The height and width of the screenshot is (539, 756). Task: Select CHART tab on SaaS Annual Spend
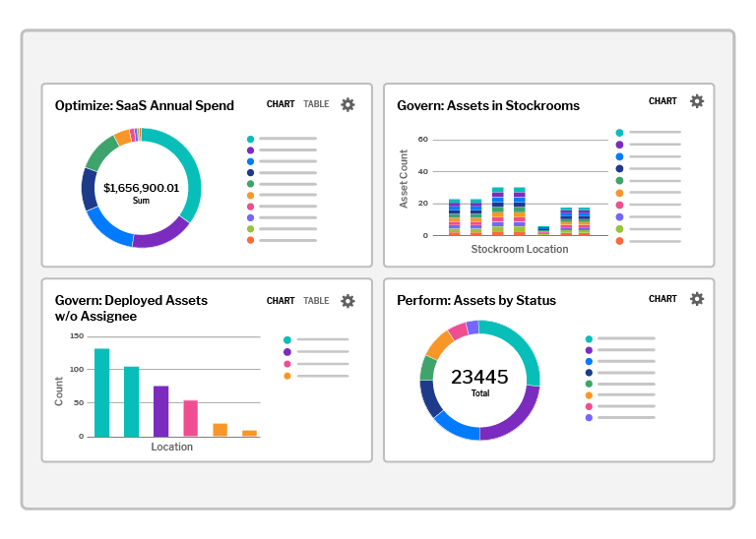click(x=281, y=104)
